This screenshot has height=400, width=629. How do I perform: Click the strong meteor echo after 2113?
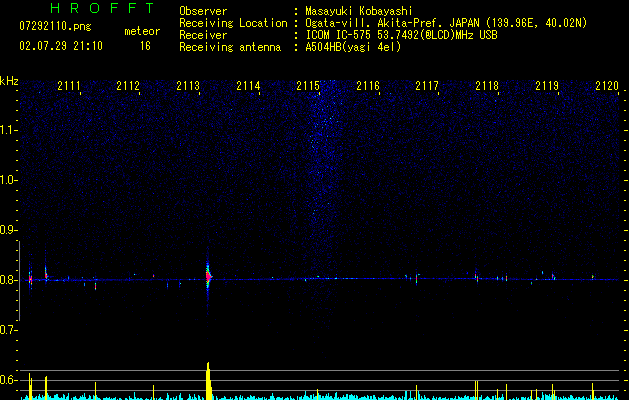tap(208, 276)
